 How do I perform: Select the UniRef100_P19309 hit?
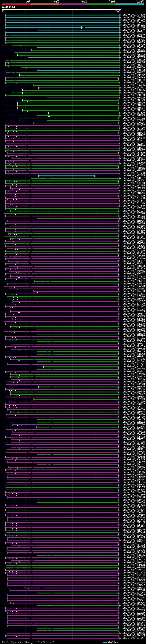click(134, 188)
